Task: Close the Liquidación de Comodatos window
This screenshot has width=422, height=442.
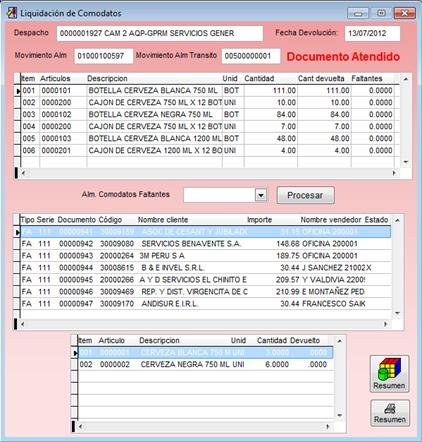Action: 405,13
